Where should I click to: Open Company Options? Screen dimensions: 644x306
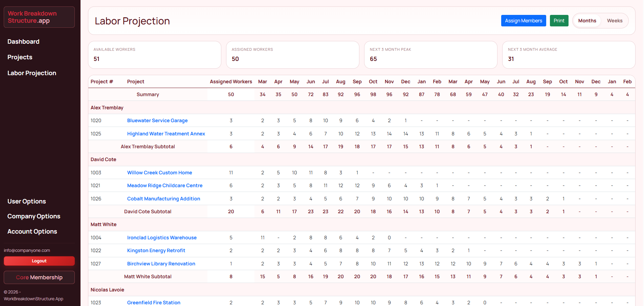click(34, 216)
